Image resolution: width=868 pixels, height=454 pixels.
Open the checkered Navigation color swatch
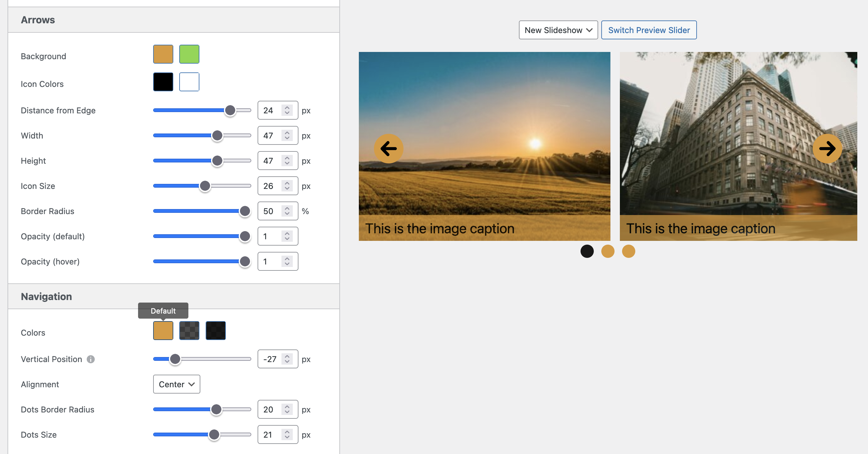coord(189,331)
